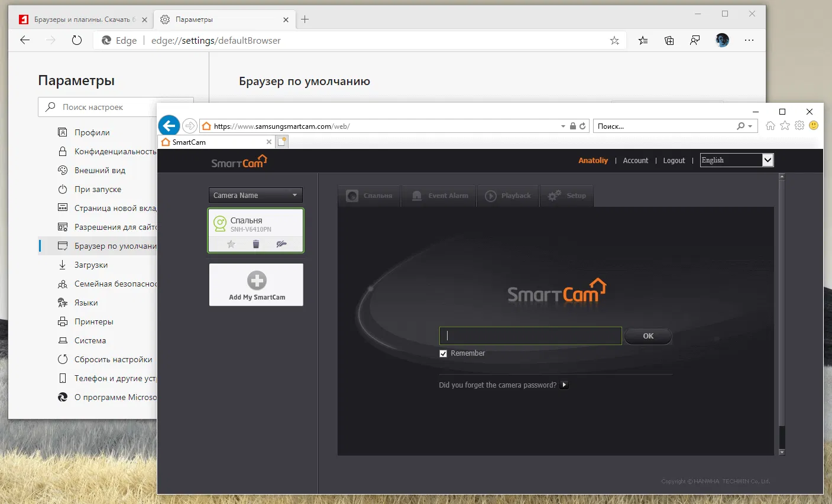832x504 pixels.
Task: Open a new tab in Internet Explorer
Action: [283, 142]
